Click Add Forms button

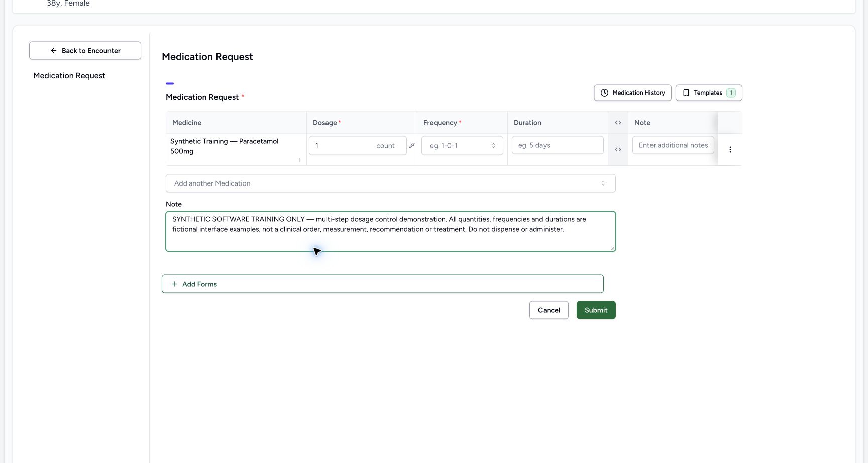[382, 284]
